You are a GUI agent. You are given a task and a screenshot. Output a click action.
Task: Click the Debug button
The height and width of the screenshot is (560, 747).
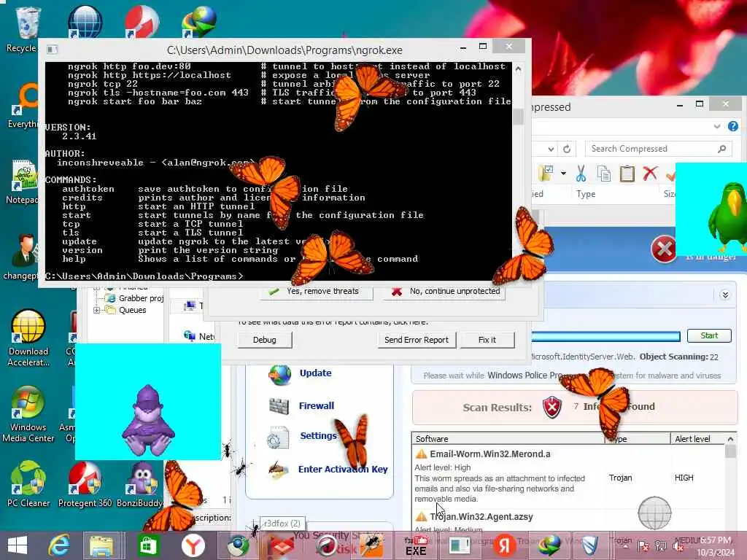pos(264,340)
